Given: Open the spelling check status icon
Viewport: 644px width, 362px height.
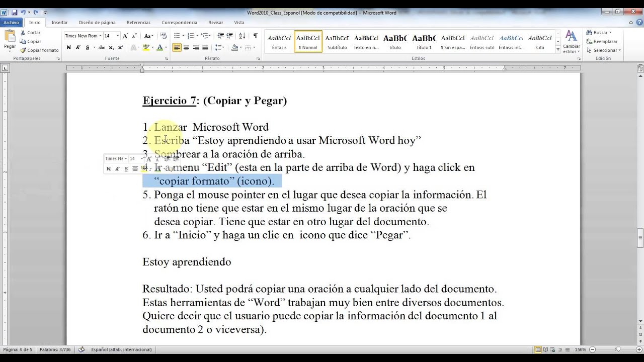Looking at the screenshot, I should pos(82,349).
